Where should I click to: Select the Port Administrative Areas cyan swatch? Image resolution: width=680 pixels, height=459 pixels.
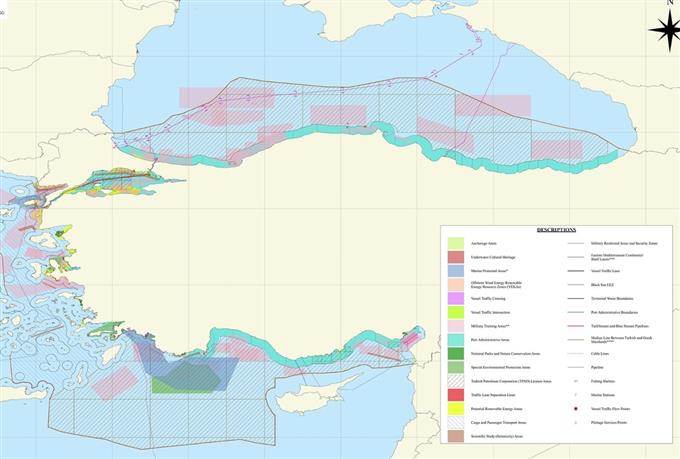pos(455,340)
